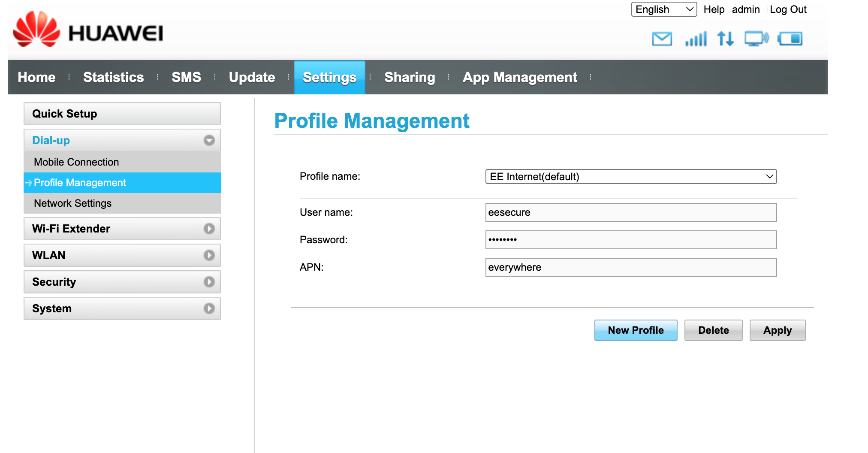Select Mobile Connection menu item
This screenshot has height=453, width=868.
[x=122, y=162]
